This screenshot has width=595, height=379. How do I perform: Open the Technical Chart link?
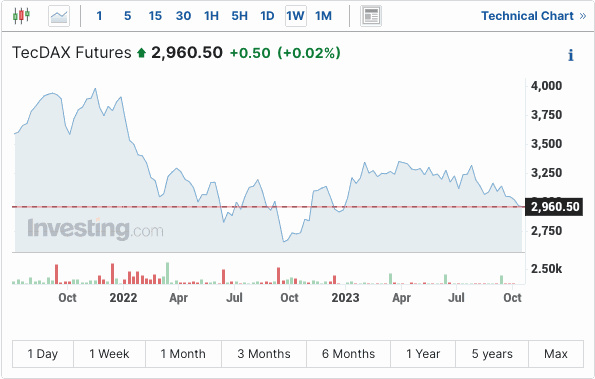(x=534, y=16)
